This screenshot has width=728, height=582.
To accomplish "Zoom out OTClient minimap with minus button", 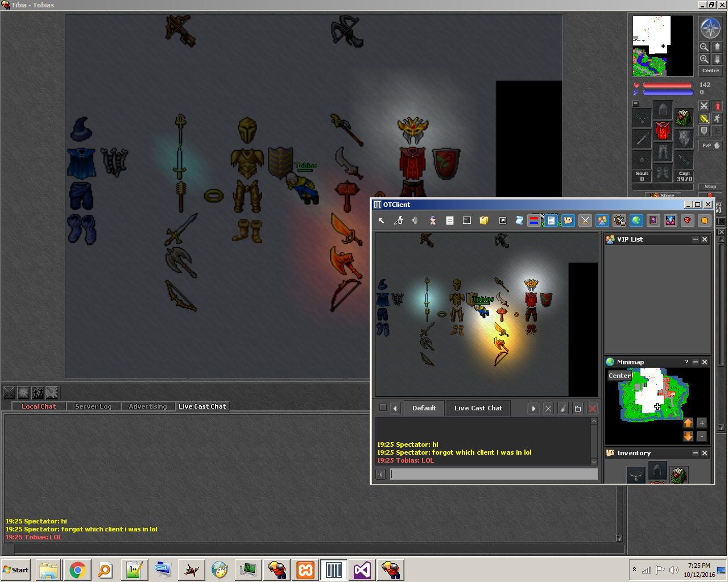I will point(702,436).
